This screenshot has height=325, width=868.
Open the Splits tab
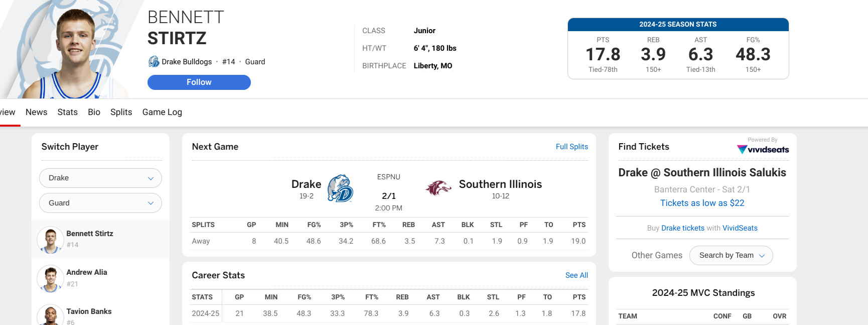(121, 112)
